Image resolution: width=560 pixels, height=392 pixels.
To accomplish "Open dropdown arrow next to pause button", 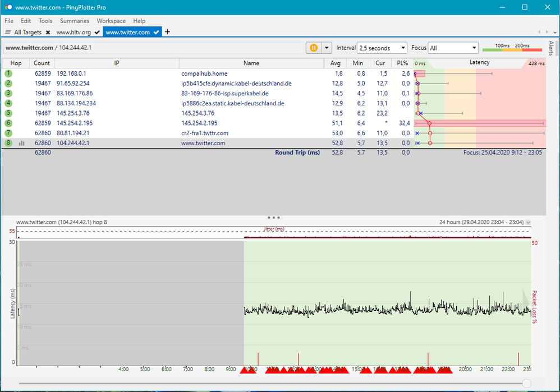I will (x=327, y=48).
